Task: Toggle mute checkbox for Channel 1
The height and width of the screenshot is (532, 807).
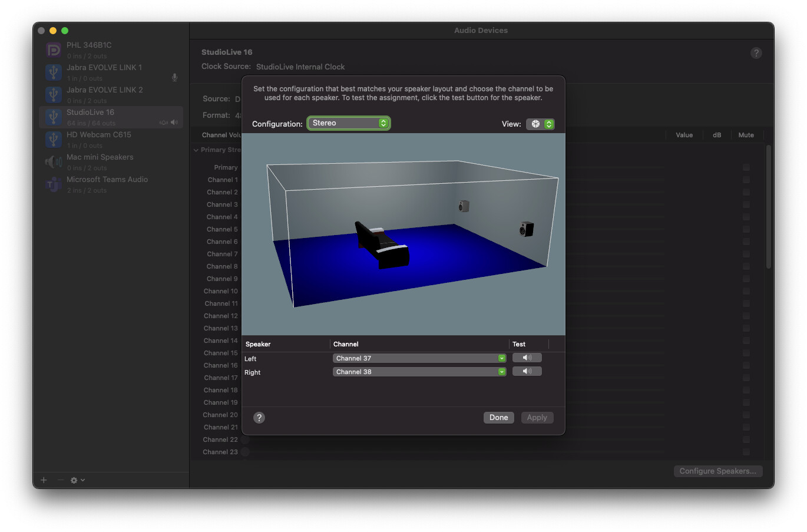Action: (746, 180)
